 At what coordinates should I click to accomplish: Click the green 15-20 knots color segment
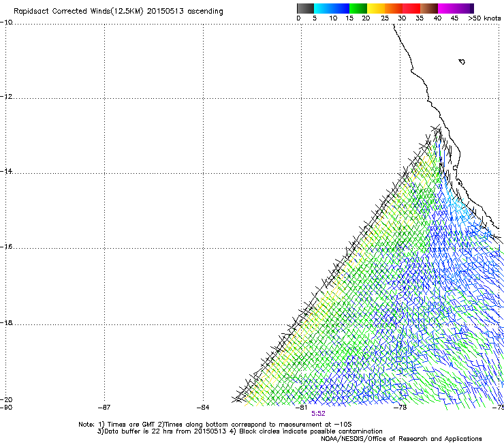358,9
